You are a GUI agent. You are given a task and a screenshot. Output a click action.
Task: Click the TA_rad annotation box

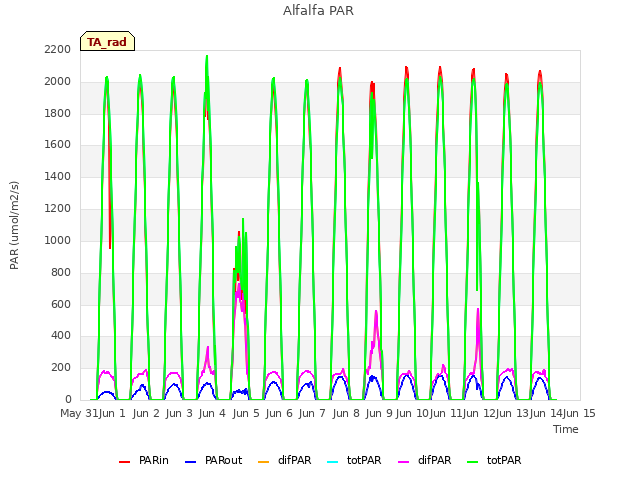(107, 41)
